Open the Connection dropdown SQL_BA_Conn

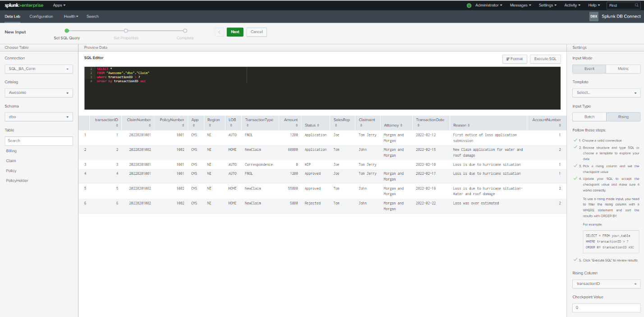click(x=39, y=69)
